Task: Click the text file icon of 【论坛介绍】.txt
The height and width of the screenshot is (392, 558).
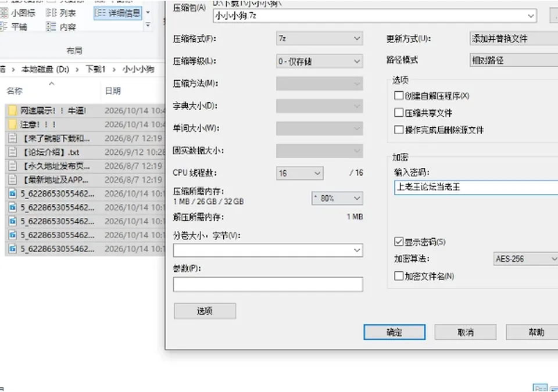Action: (x=12, y=152)
